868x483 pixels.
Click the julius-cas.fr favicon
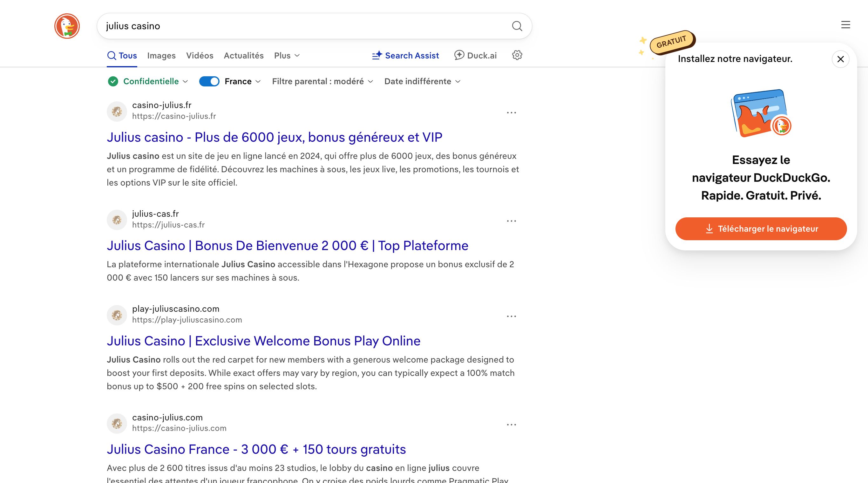pyautogui.click(x=117, y=220)
